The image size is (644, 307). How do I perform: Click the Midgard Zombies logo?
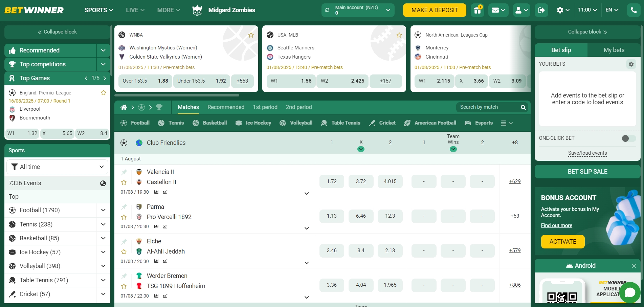197,10
